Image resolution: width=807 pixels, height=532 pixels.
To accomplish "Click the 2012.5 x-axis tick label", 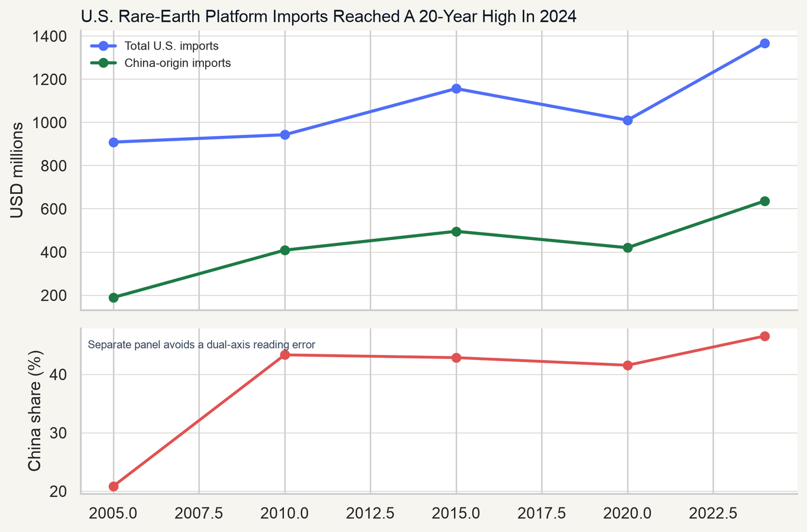I will coord(371,513).
